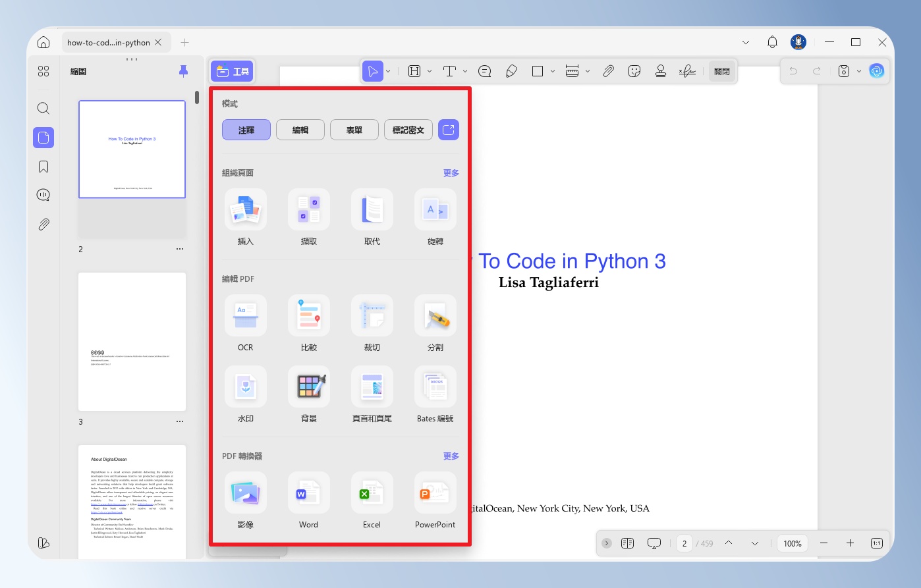The height and width of the screenshot is (588, 921).
Task: Click 更多 link beside 組織頁面
Action: point(451,173)
